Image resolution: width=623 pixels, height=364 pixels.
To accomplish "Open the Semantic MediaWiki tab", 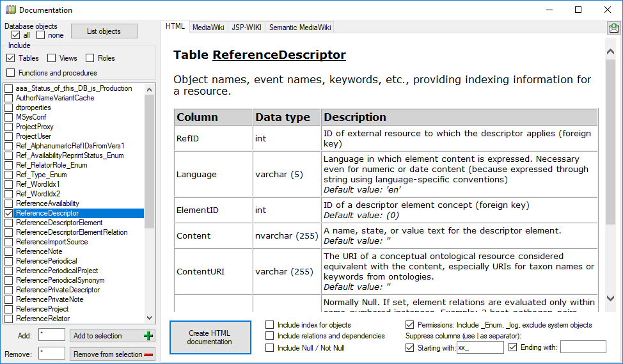I will click(300, 28).
